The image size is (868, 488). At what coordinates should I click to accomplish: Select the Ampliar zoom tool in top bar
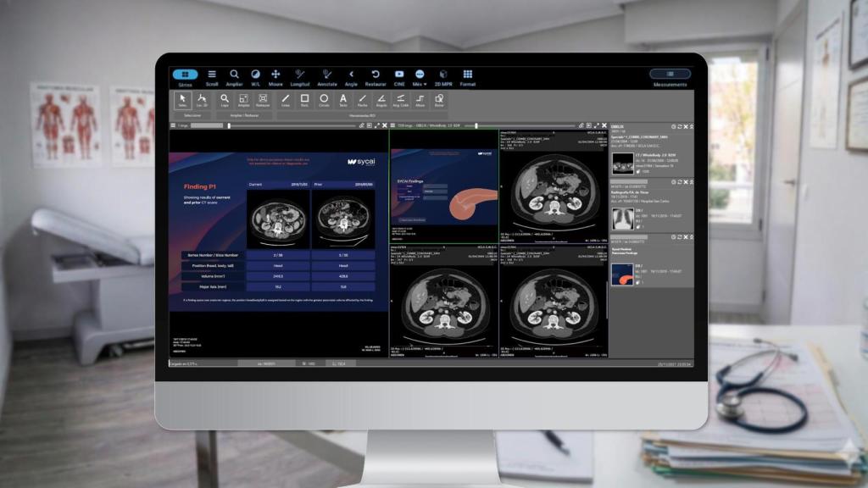coord(234,77)
